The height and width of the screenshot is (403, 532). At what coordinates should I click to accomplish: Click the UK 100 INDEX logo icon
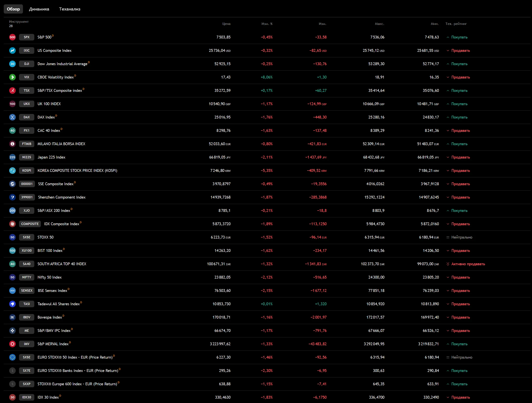click(12, 104)
